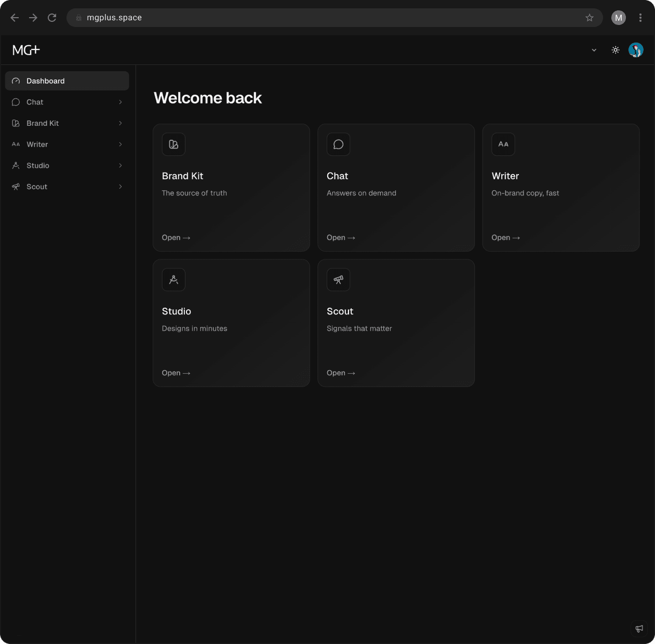
Task: Click the Brand Kit card icon
Action: coord(173,144)
